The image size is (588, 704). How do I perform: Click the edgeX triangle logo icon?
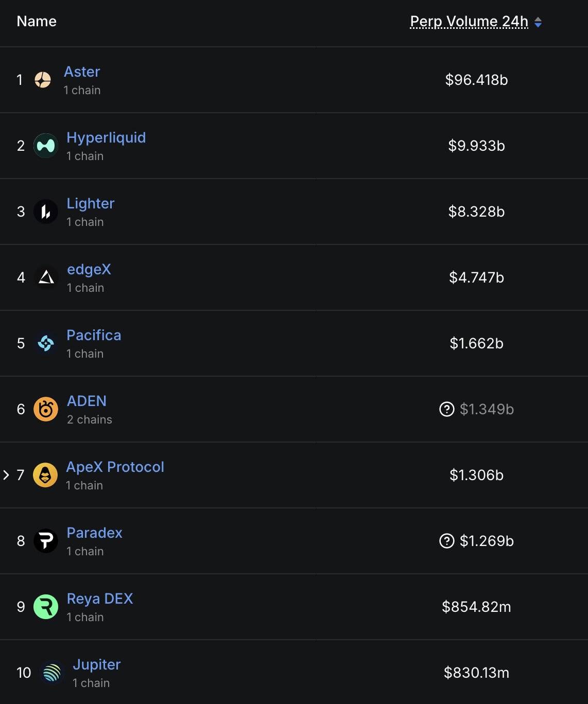(x=46, y=277)
